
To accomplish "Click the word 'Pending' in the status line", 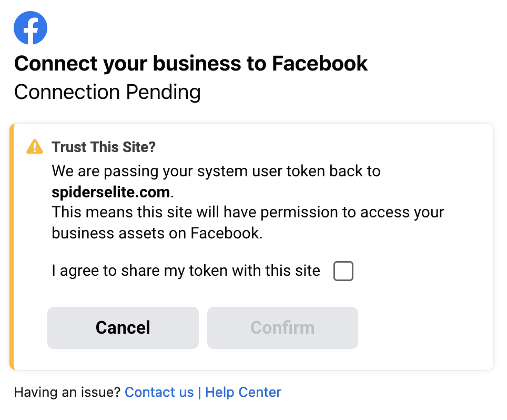I will [x=163, y=92].
